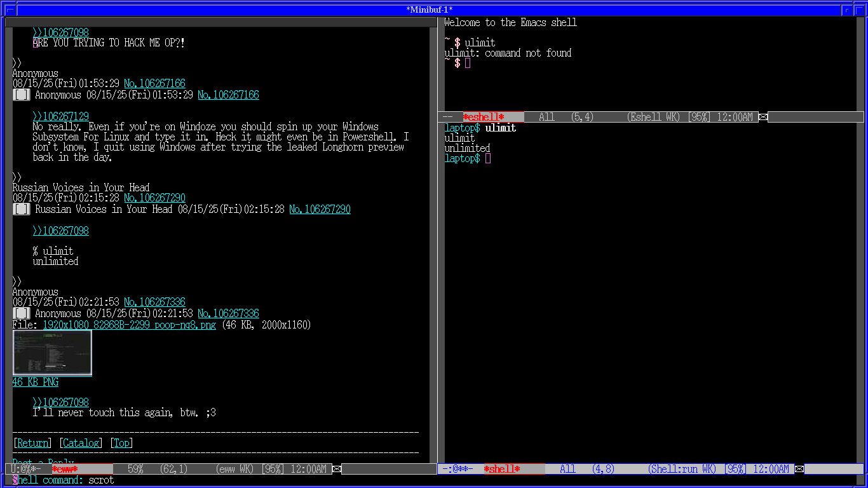Click the 12:00AM clock in eww mode line
This screenshot has width=868, height=488.
309,470
